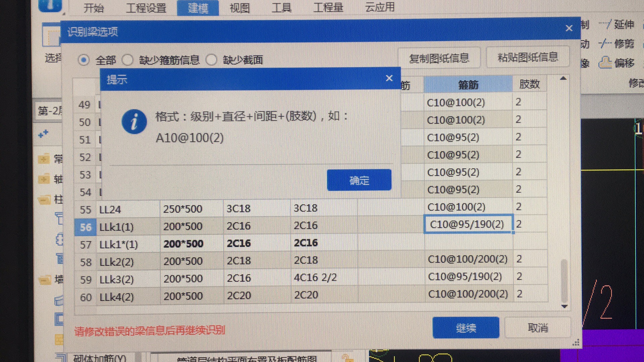The image size is (644, 362).
Task: Select row 57 beam name LLk1*(1)
Action: click(128, 244)
